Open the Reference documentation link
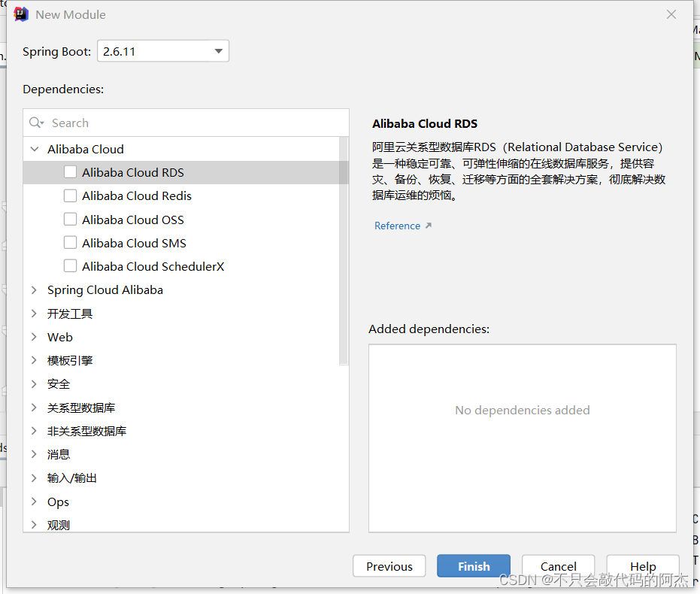The height and width of the screenshot is (594, 700). 397,225
